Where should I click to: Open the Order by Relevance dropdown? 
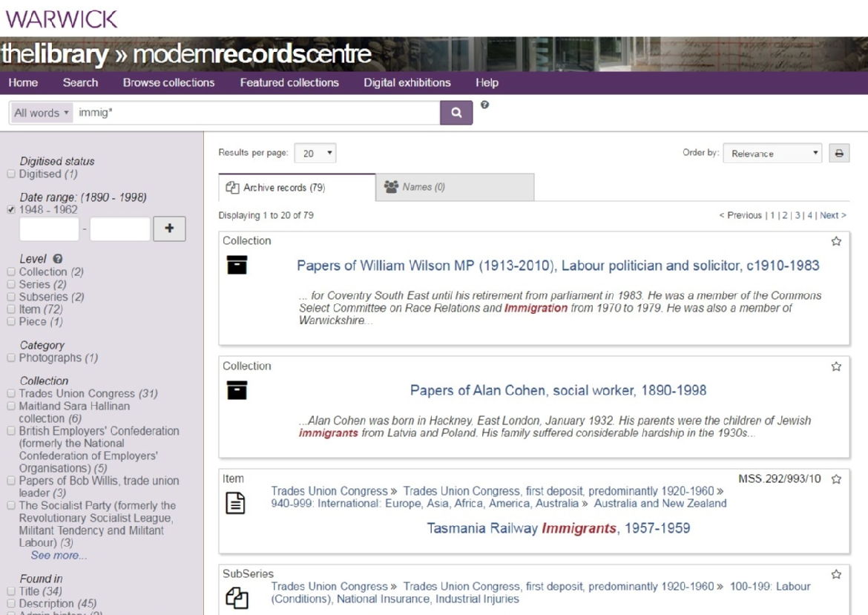(x=772, y=154)
